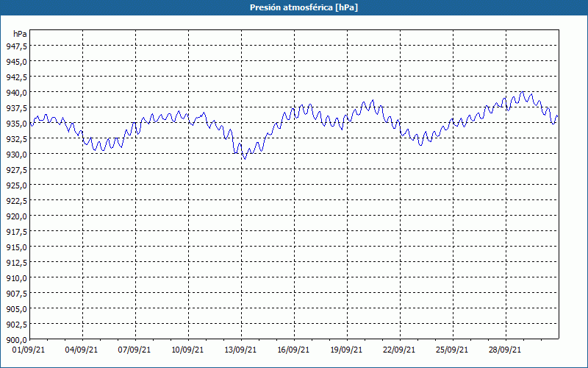Viewport: 588px width, 368px height.
Task: Click the 28/09/21 date label
Action: click(505, 350)
